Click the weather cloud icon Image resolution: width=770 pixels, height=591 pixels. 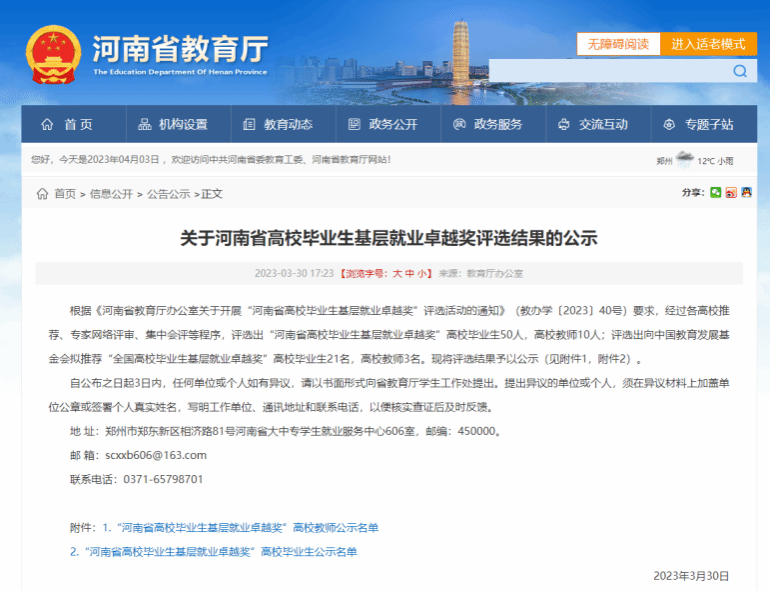point(684,159)
